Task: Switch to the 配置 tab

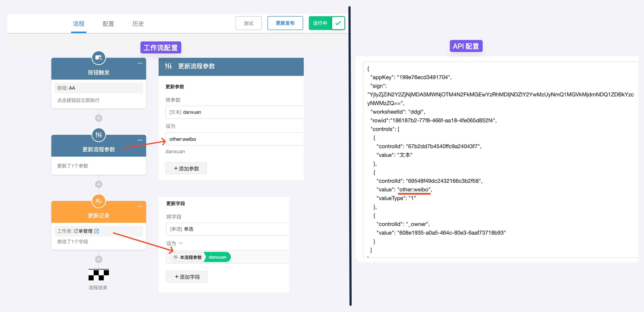Action: tap(108, 24)
